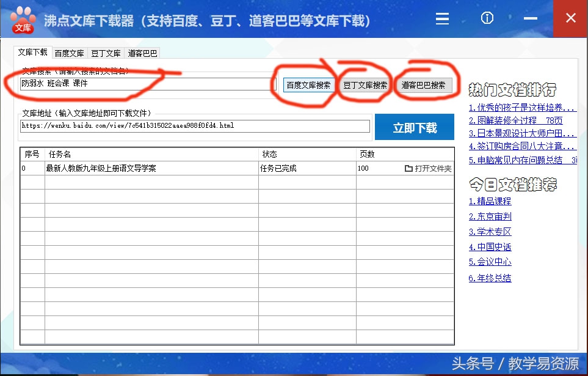Switch to the 文库下载 tab

click(x=32, y=53)
